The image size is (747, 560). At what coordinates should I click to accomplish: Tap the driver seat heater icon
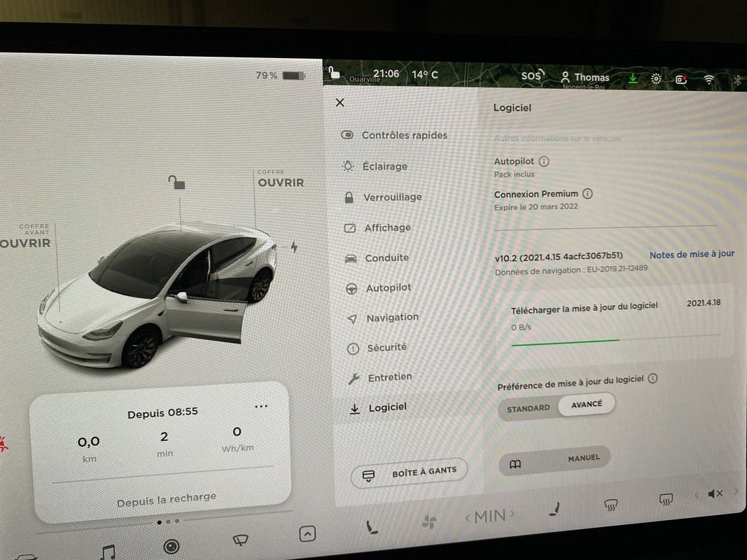pos(371,528)
